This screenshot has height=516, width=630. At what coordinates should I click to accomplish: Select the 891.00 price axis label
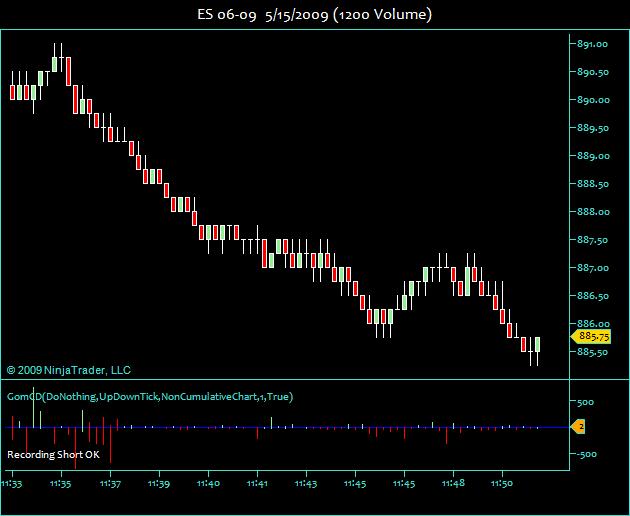coord(593,44)
